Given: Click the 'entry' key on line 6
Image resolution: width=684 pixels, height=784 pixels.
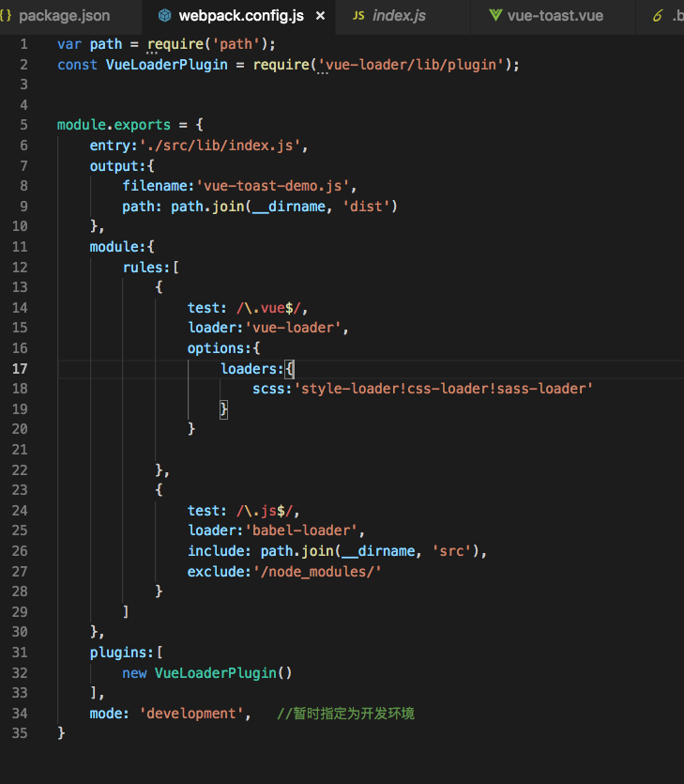Looking at the screenshot, I should point(110,146).
